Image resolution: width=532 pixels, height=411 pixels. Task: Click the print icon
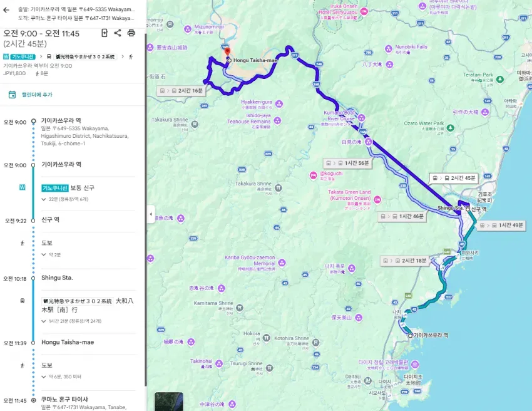(x=131, y=33)
